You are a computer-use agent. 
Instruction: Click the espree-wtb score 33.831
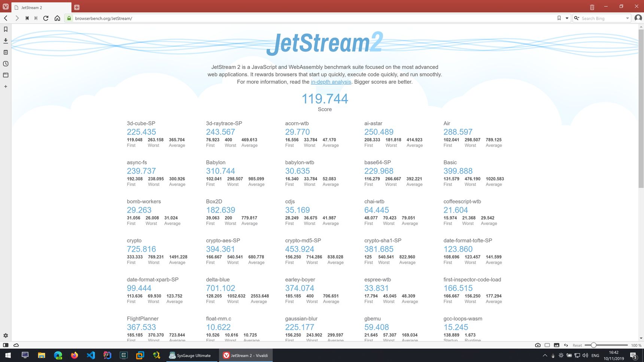(376, 288)
